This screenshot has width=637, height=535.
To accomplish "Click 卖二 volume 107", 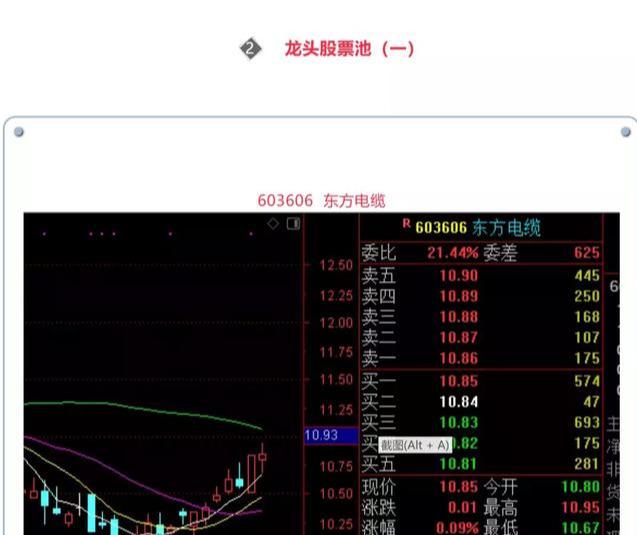I will point(587,338).
